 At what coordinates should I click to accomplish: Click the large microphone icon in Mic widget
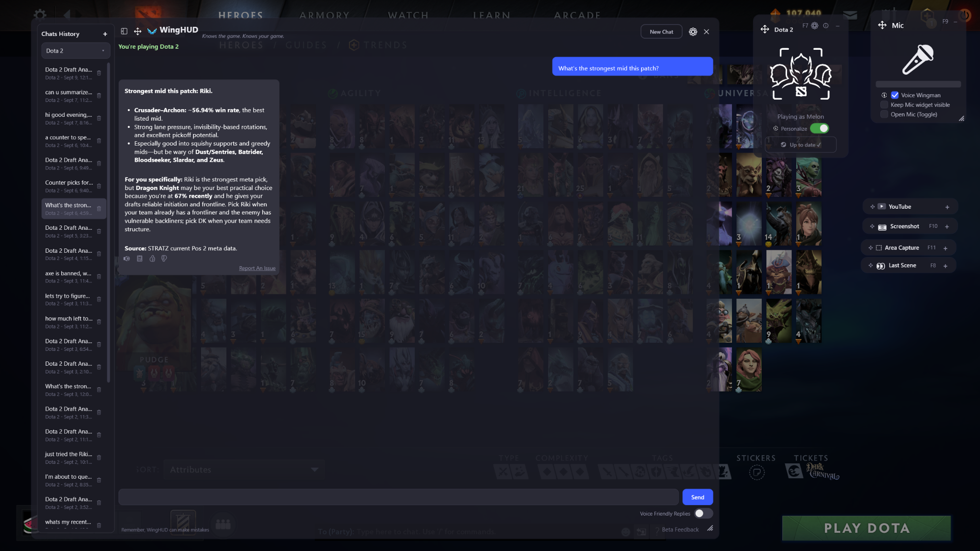(918, 59)
